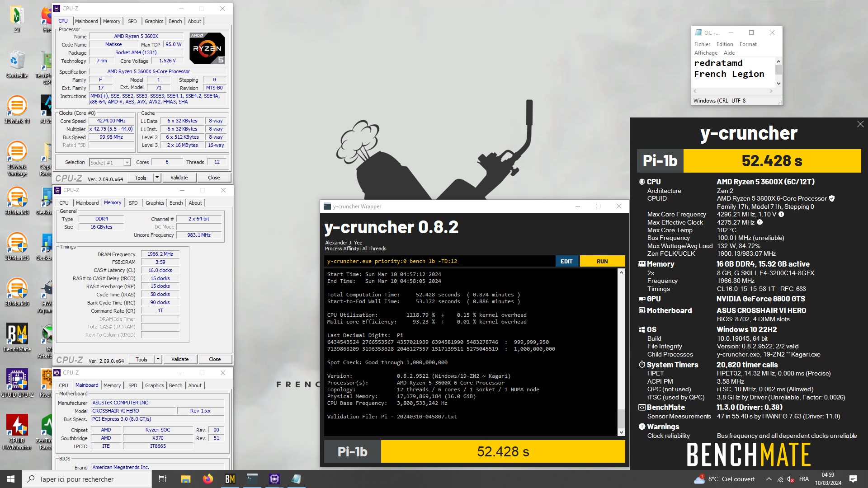Show hidden icons via tray chevron
Viewport: 868px width, 488px height.
(x=769, y=479)
